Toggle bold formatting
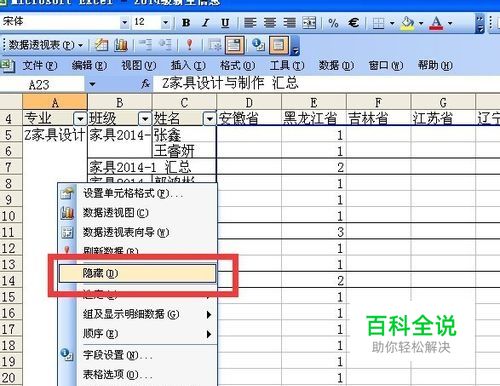Screen dimensions: 500x386 tap(186, 23)
